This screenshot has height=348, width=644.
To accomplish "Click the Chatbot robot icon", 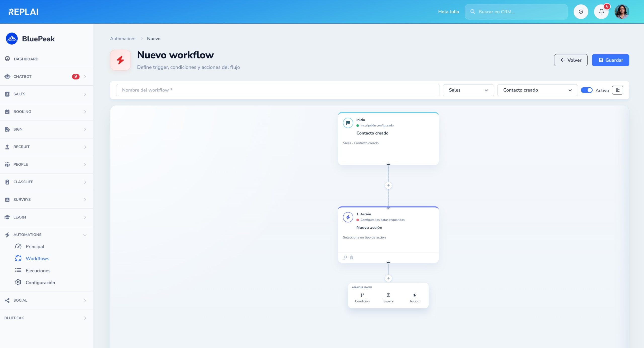I will (x=7, y=76).
